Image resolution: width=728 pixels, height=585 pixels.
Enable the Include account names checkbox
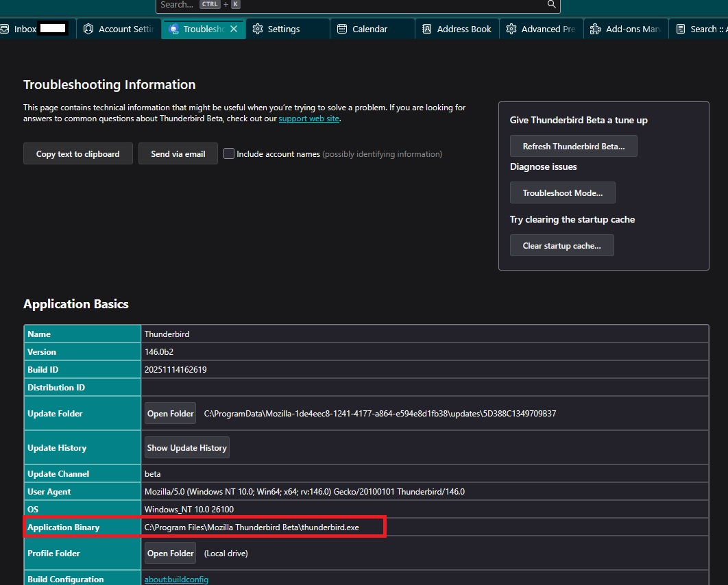229,154
